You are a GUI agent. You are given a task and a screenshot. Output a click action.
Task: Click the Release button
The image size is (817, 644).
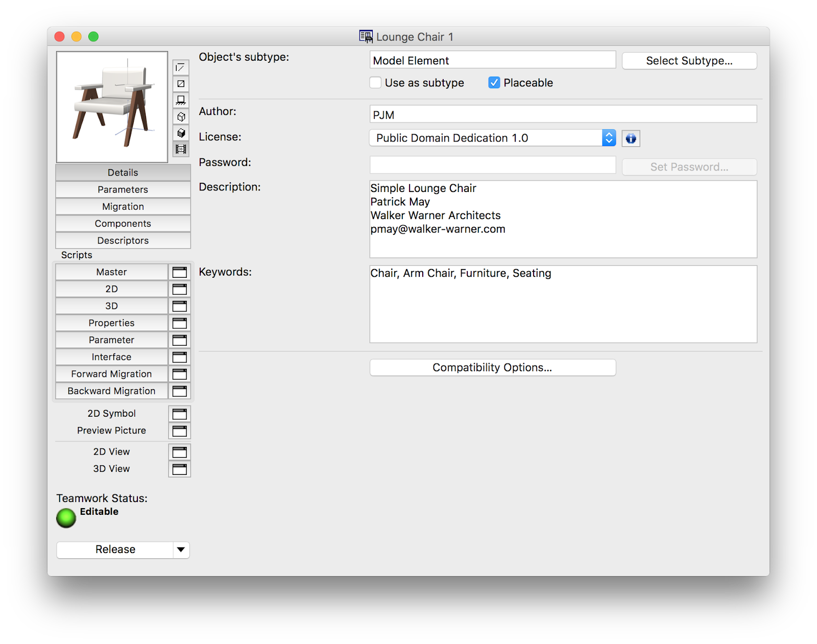click(x=115, y=550)
